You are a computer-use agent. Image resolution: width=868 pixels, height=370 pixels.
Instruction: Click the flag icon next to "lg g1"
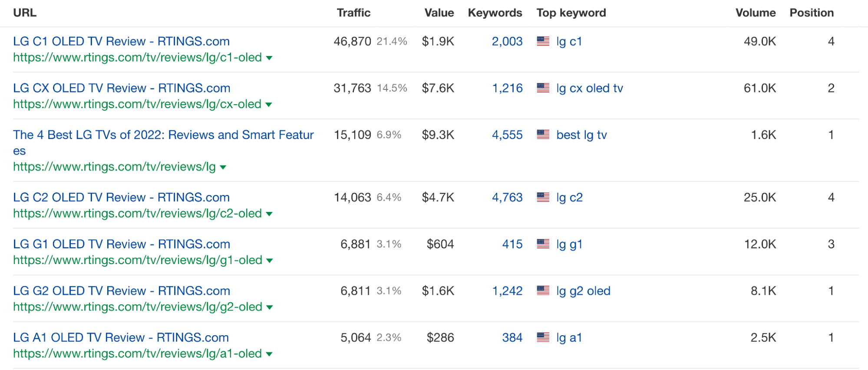pyautogui.click(x=542, y=244)
